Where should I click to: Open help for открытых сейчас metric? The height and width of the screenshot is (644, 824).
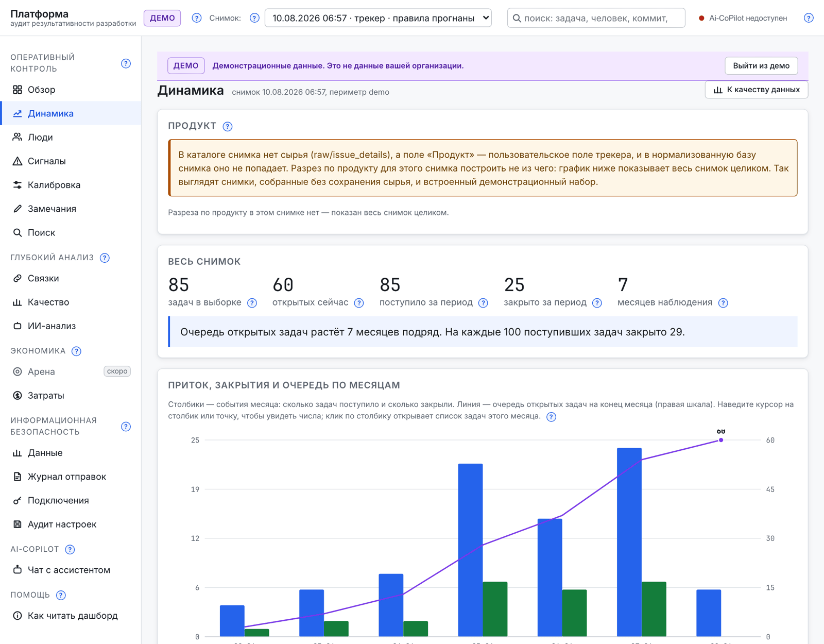tap(359, 303)
